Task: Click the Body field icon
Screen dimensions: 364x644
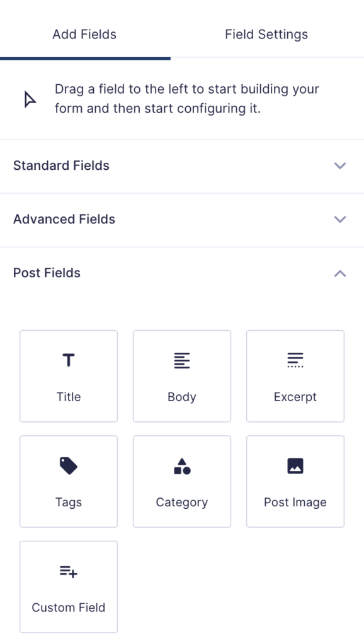Action: (x=181, y=360)
